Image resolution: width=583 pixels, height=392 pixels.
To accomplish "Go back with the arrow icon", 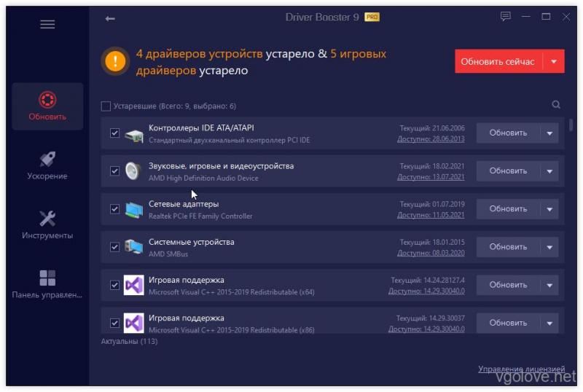I will pos(110,19).
